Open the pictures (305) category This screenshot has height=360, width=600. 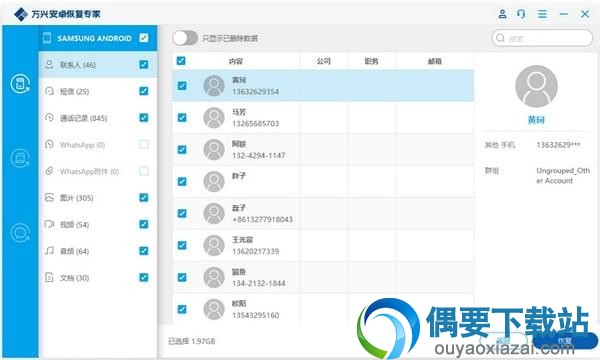coord(98,198)
